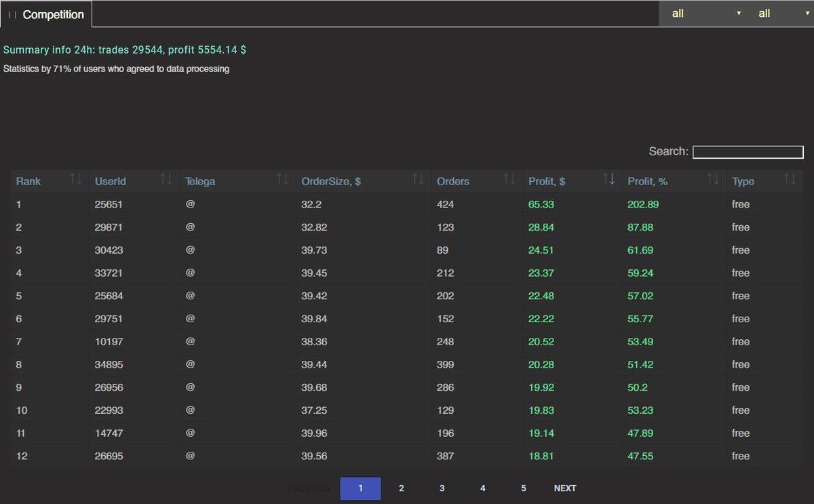The width and height of the screenshot is (814, 504).
Task: Click 'free' type in row 25651
Action: coord(741,204)
